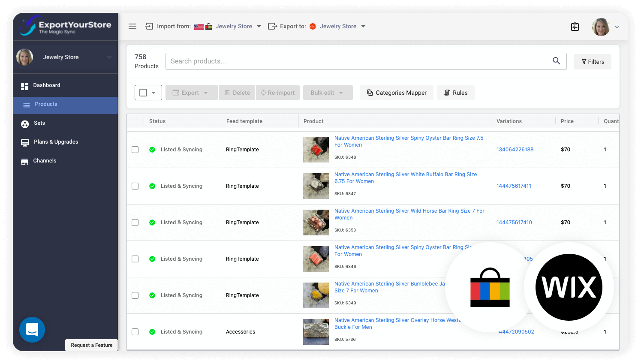Screen dimensions: 641x364
Task: Click the Filters button
Action: tap(592, 61)
